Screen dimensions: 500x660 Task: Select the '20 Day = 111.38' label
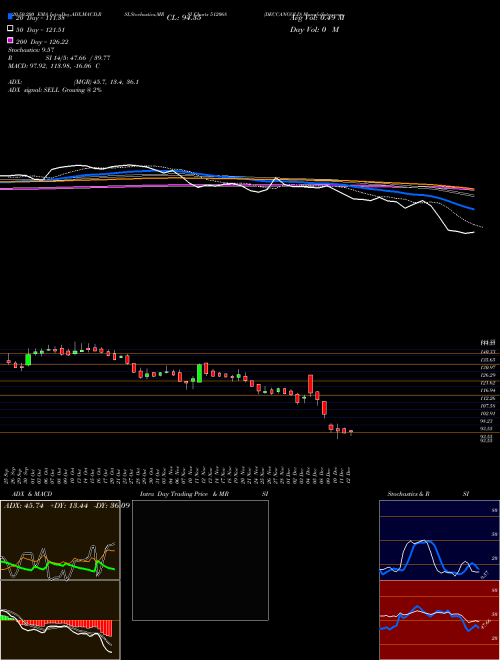(40, 18)
